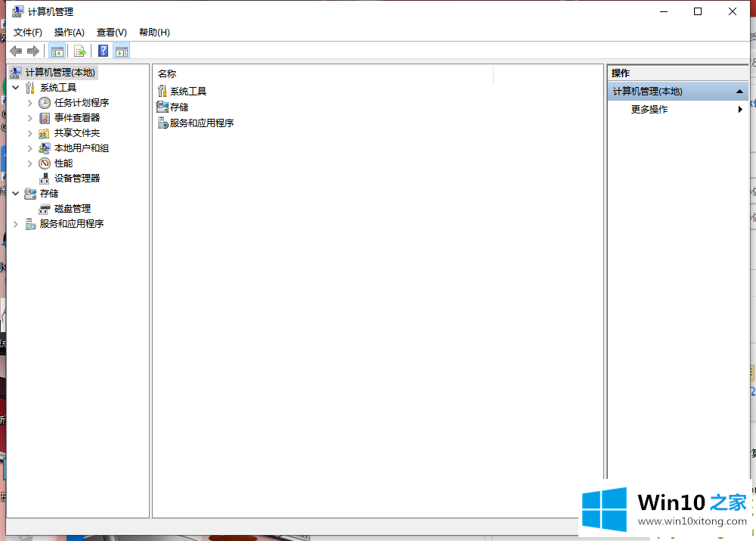This screenshot has height=541, width=756.
Task: Collapse the 存储 tree node
Action: 15,194
